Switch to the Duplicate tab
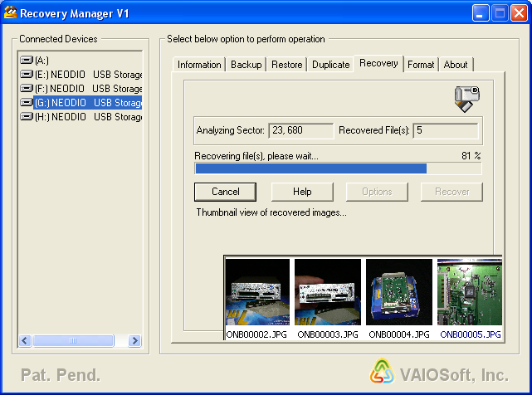The image size is (532, 395). pyautogui.click(x=331, y=65)
